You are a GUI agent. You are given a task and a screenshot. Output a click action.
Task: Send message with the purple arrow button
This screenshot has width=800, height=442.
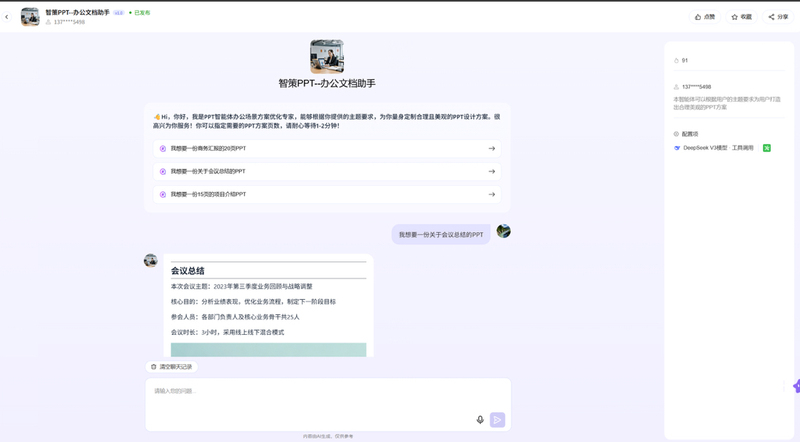point(497,420)
